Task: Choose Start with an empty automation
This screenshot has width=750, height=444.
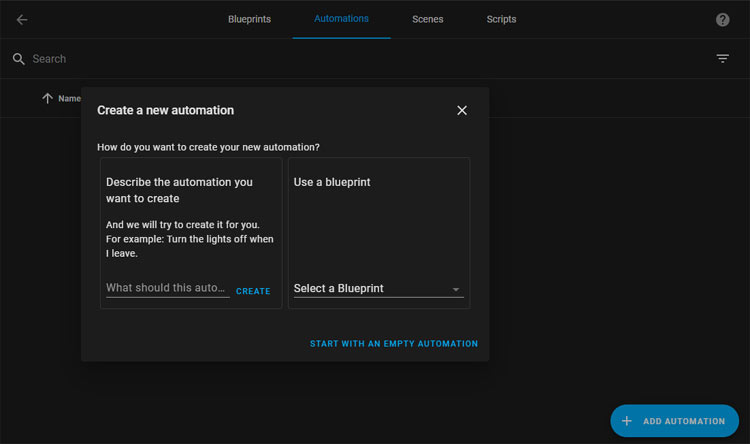Action: [393, 344]
